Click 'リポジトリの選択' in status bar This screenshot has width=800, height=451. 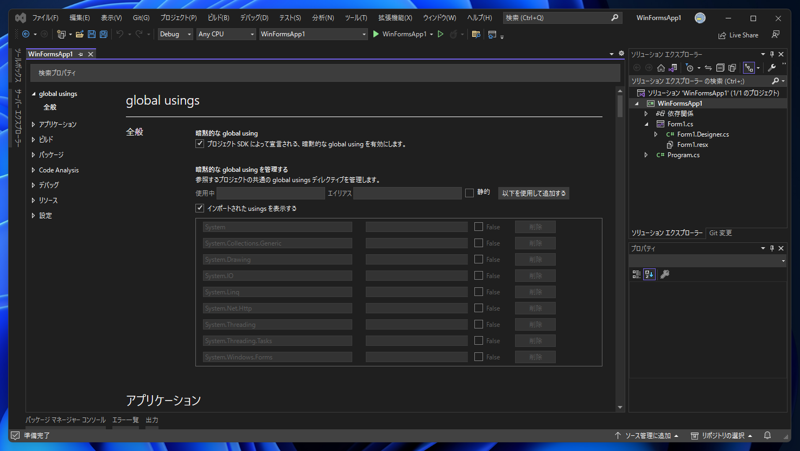click(722, 435)
